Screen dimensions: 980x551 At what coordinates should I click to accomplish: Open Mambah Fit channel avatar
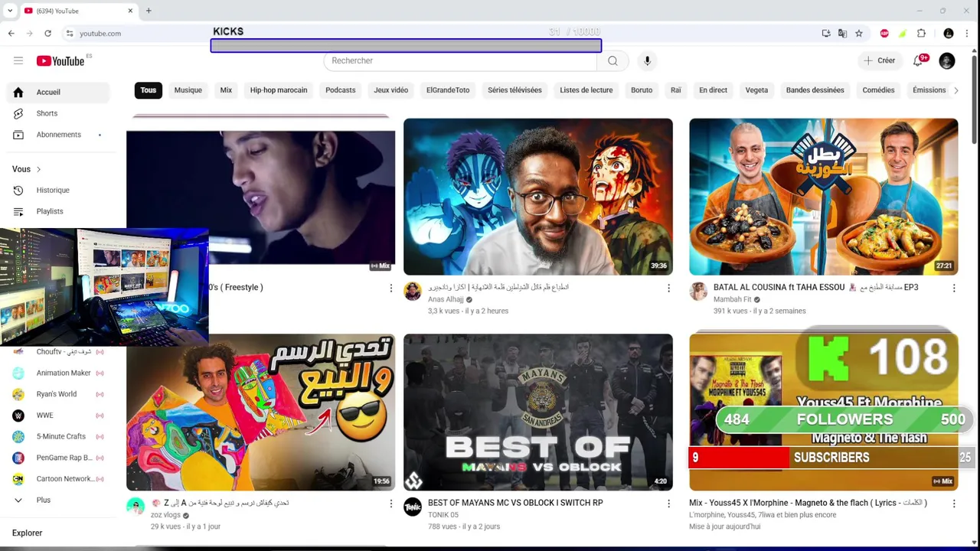point(698,291)
